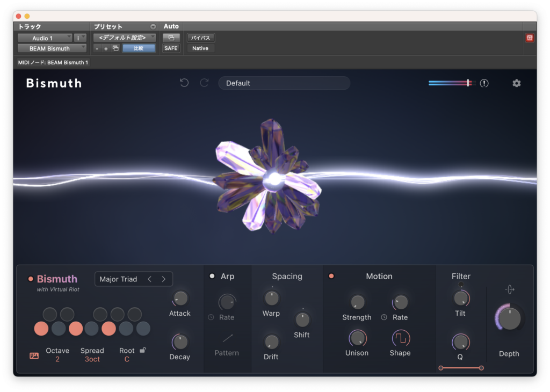Image resolution: width=550 pixels, height=392 pixels.
Task: Open the Major Triad chord selector
Action: pos(134,279)
